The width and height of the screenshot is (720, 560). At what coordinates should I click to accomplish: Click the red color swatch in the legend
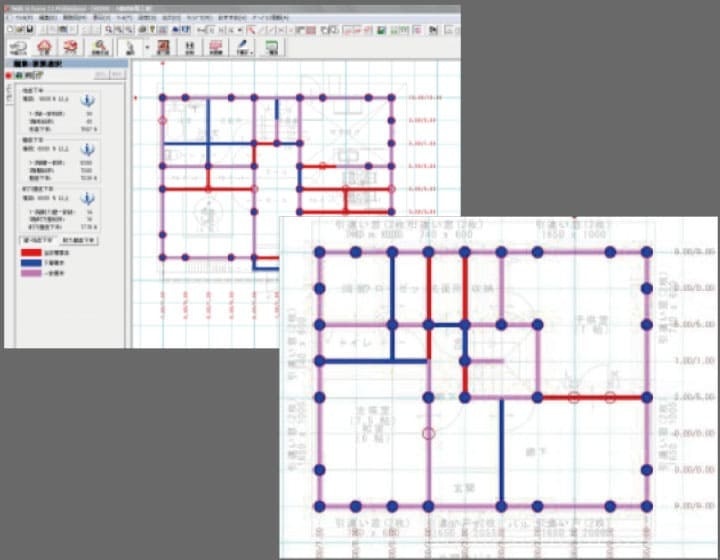pyautogui.click(x=32, y=253)
